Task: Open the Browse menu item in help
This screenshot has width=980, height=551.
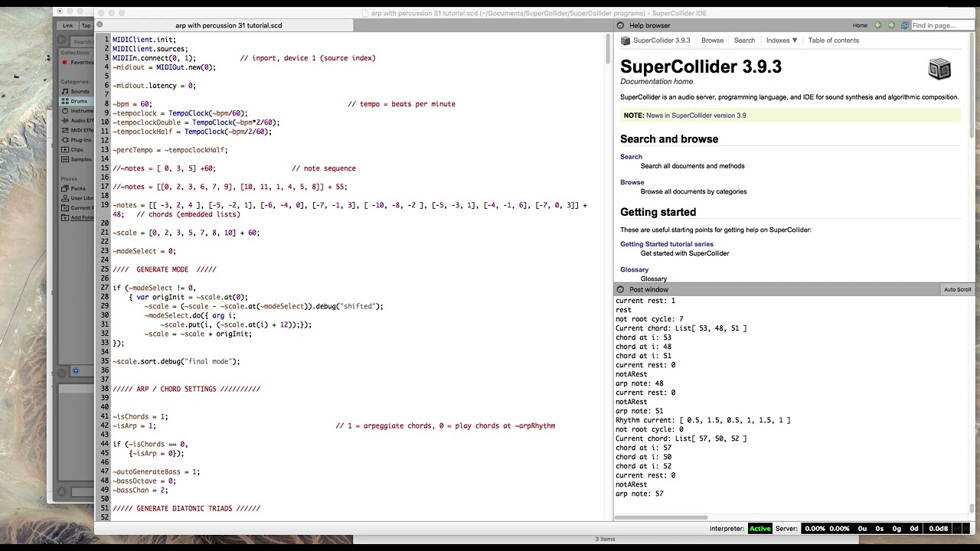Action: click(x=712, y=41)
